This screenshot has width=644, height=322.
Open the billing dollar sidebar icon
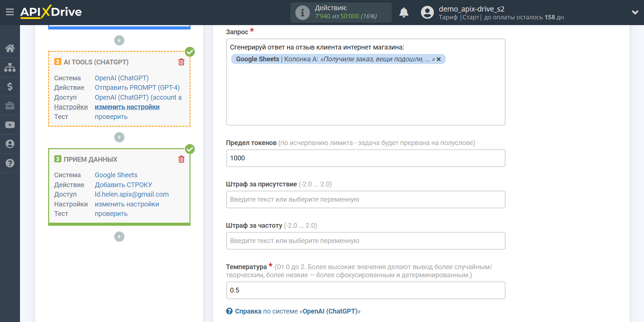[x=10, y=86]
